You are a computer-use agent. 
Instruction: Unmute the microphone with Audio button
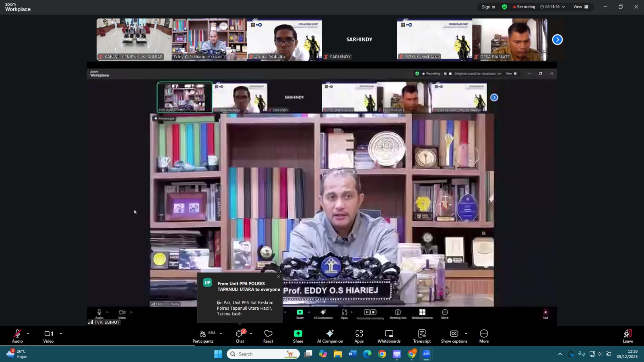[x=17, y=335]
